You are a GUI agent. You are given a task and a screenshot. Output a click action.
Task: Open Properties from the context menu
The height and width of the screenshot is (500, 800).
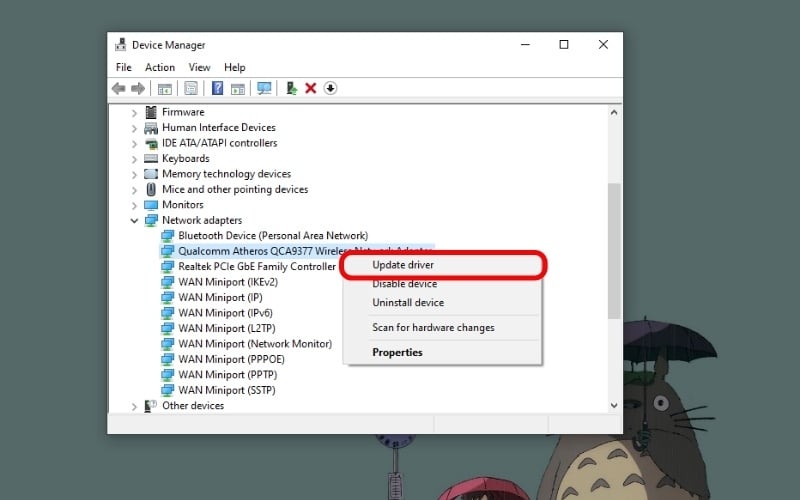coord(397,352)
